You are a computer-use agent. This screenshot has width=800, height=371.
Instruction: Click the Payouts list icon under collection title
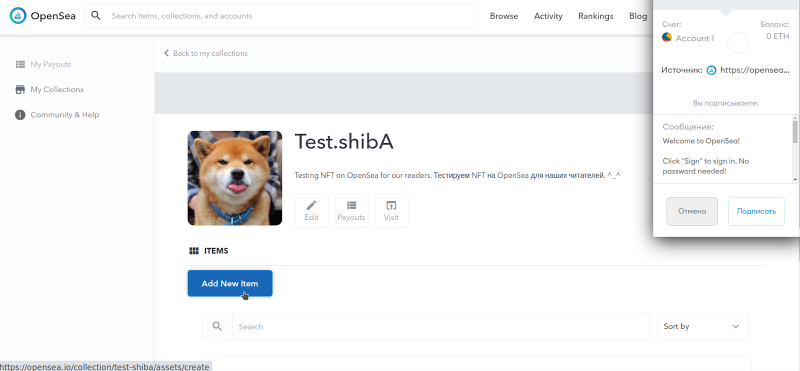click(352, 205)
